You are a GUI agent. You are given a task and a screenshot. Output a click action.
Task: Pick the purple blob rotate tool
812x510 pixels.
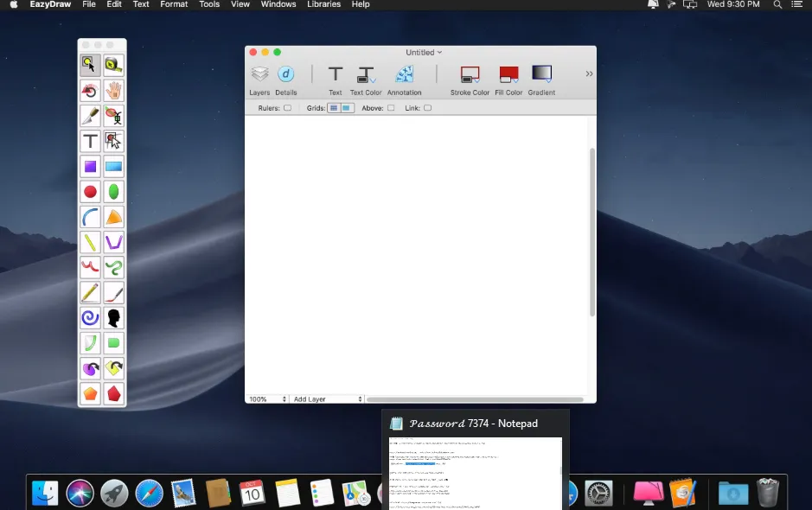pyautogui.click(x=90, y=368)
